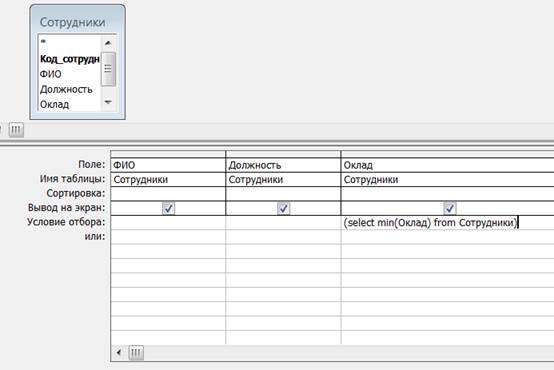The height and width of the screenshot is (370, 554).
Task: Click 'или' criteria cell in Оклад column
Action: 447,237
